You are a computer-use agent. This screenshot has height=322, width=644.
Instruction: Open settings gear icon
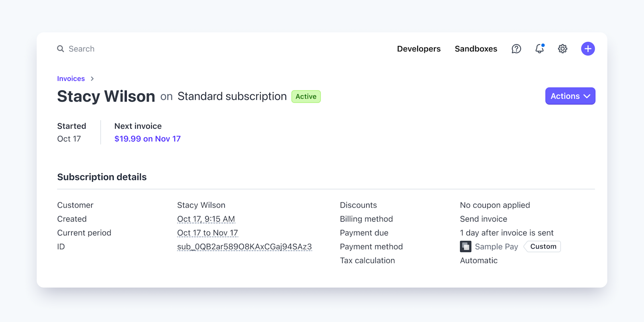pos(562,49)
